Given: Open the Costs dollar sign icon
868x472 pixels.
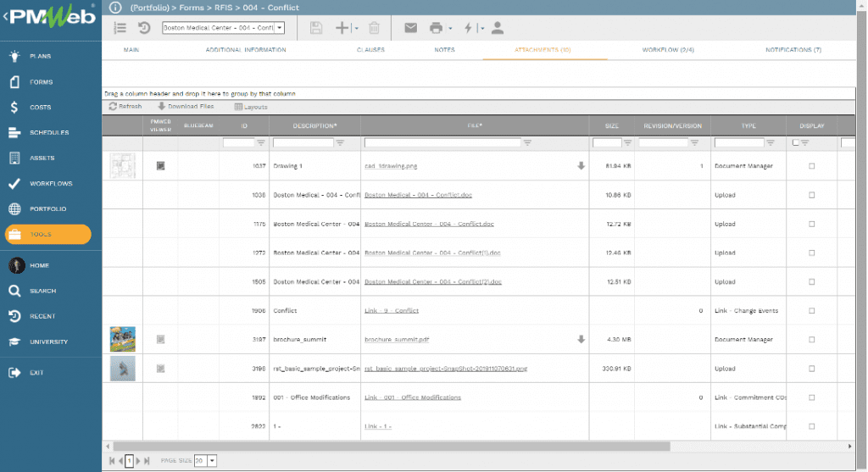Looking at the screenshot, I should (x=14, y=108).
